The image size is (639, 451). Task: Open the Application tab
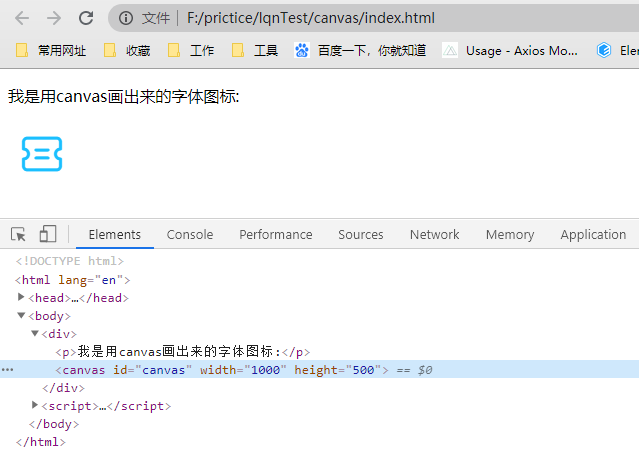[593, 235]
